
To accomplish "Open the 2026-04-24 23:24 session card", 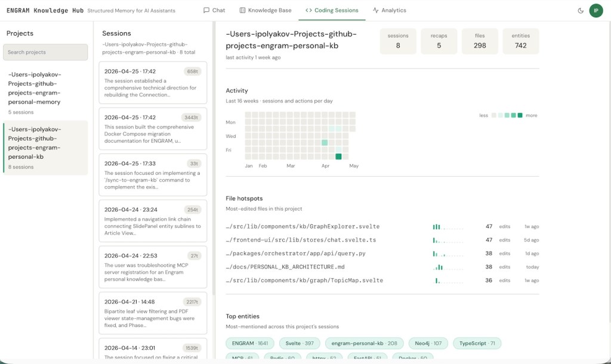I will pyautogui.click(x=153, y=221).
